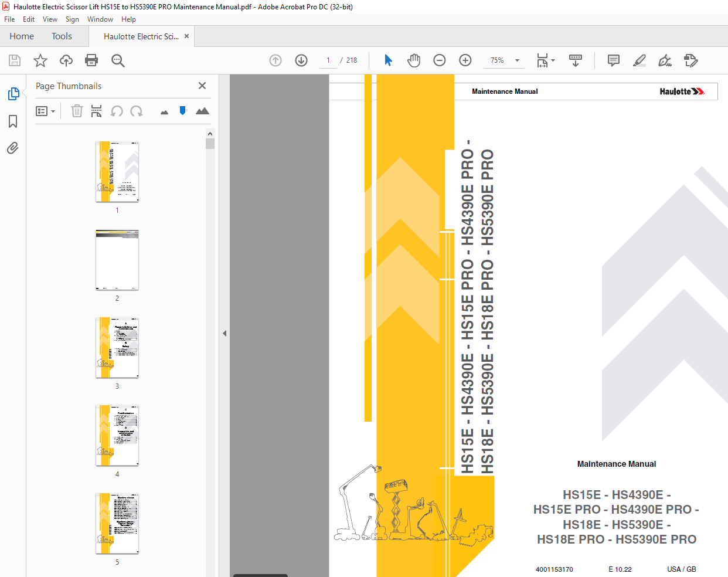The height and width of the screenshot is (577, 728).
Task: Enlarge thumbnail size large mountain icon
Action: click(x=202, y=111)
